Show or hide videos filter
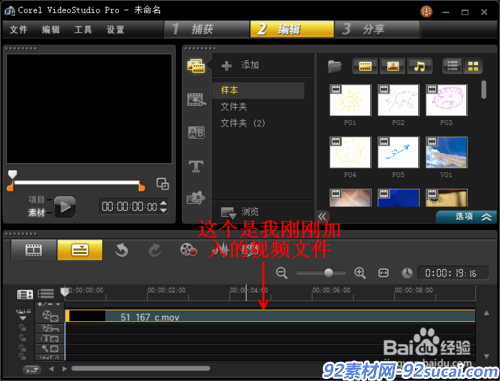The height and width of the screenshot is (381, 500). [365, 66]
